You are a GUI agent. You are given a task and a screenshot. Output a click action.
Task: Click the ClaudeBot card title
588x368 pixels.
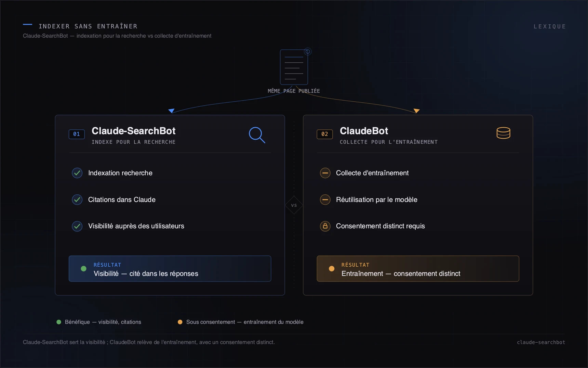click(x=364, y=131)
